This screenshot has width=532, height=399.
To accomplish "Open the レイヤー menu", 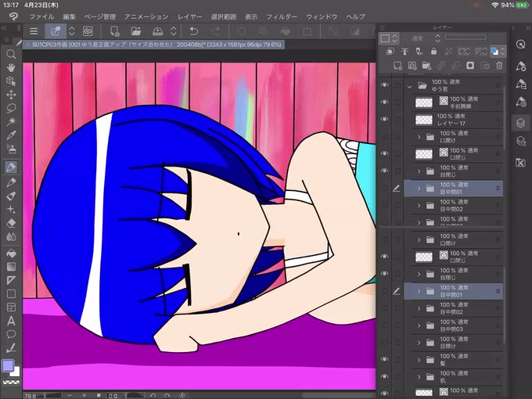I will pyautogui.click(x=189, y=16).
